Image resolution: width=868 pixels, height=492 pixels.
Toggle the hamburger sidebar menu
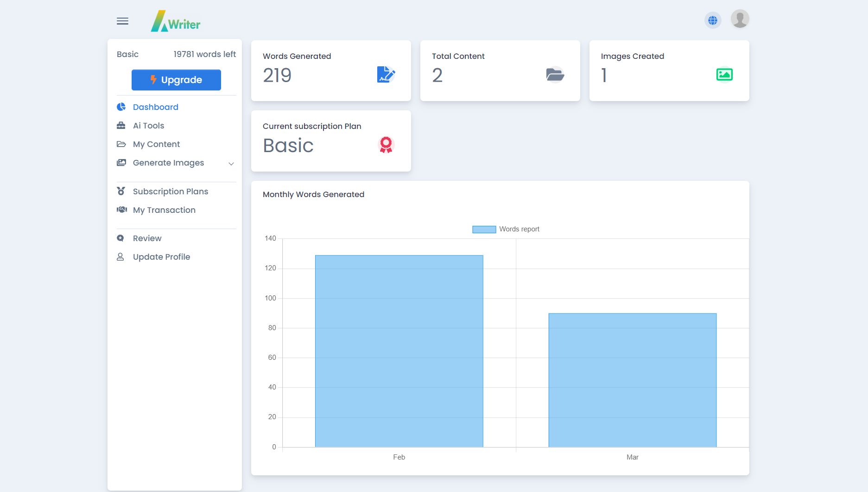(122, 21)
